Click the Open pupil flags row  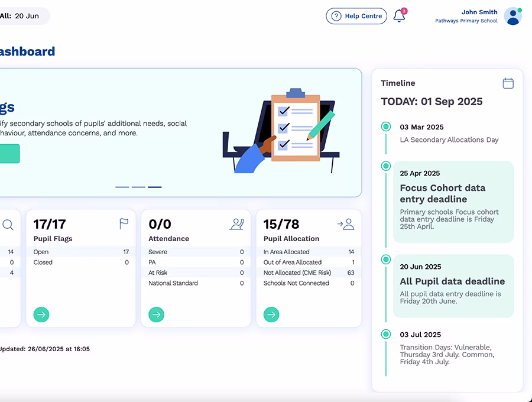[81, 252]
